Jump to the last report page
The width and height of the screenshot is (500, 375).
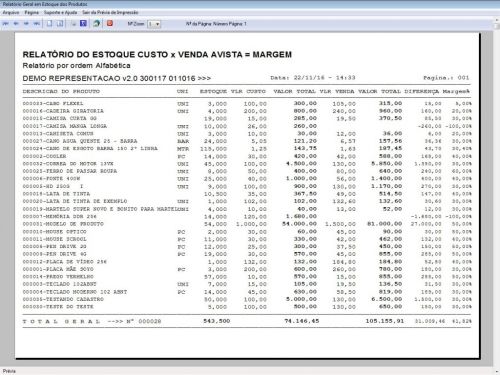coord(37,24)
